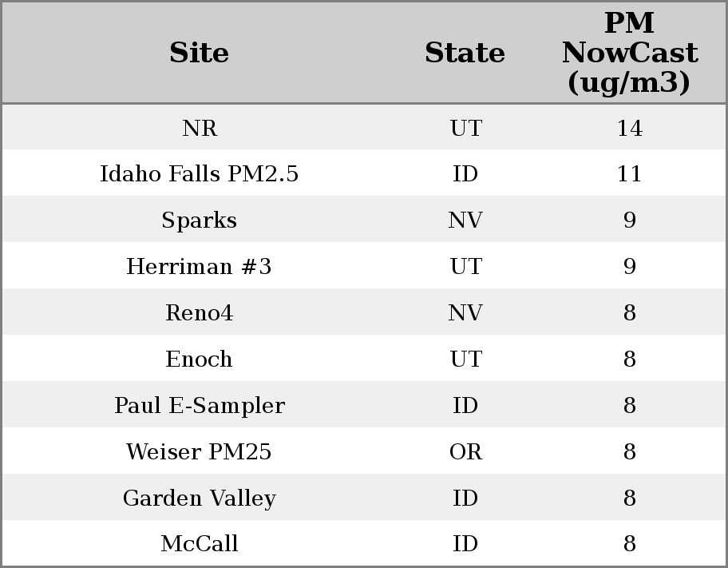Click the NowCast value 11 for Idaho Falls
This screenshot has height=568, width=728.
point(629,174)
